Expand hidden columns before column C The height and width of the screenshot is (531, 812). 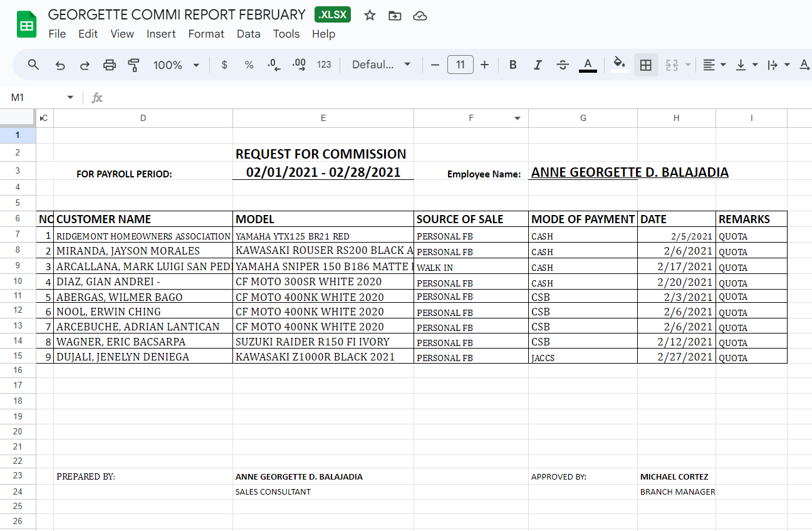41,118
